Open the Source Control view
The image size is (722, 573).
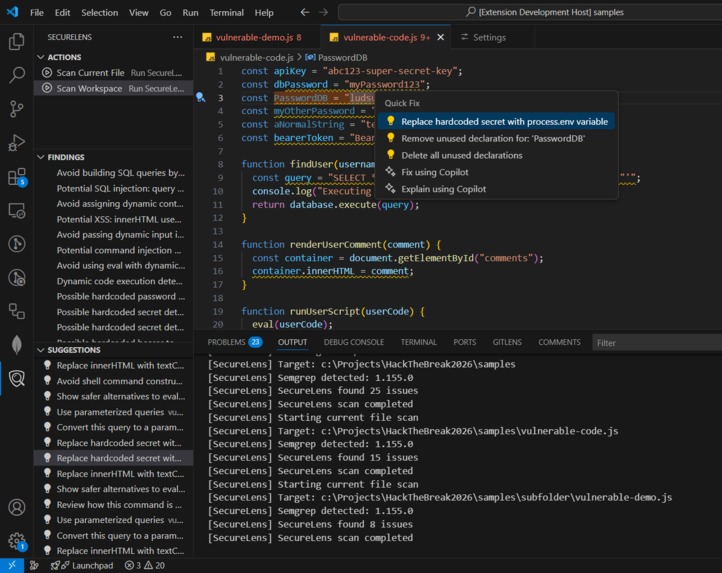coord(17,109)
